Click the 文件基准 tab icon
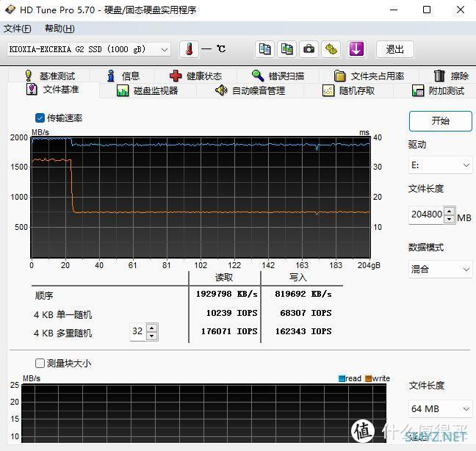476x451 pixels. pos(32,90)
